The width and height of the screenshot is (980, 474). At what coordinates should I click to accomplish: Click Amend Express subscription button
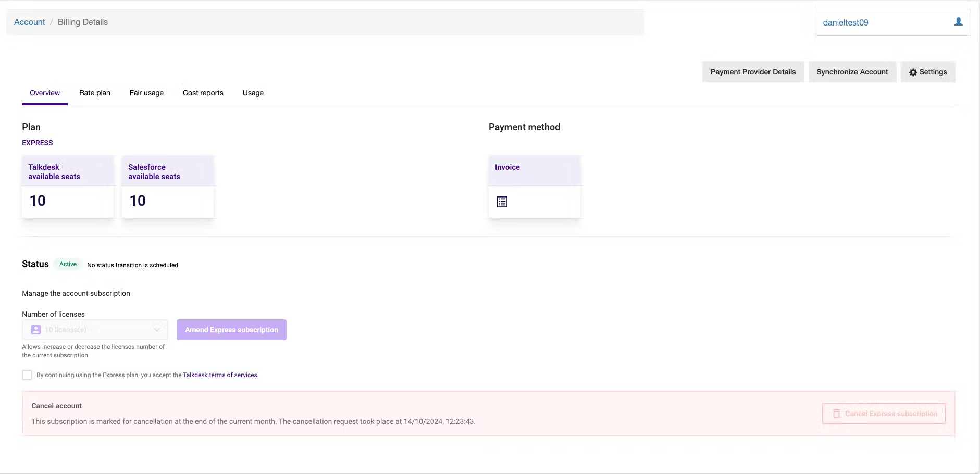point(231,330)
